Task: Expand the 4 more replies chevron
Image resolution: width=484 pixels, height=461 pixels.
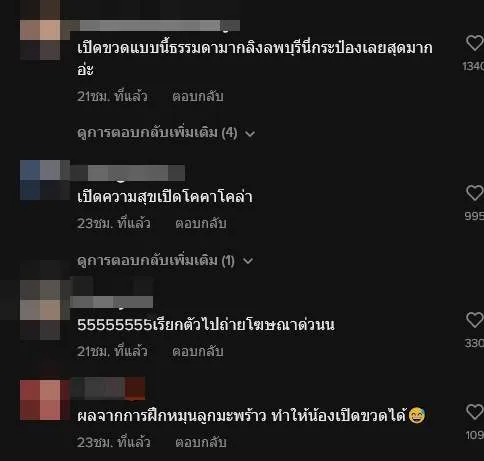Action: coord(250,134)
